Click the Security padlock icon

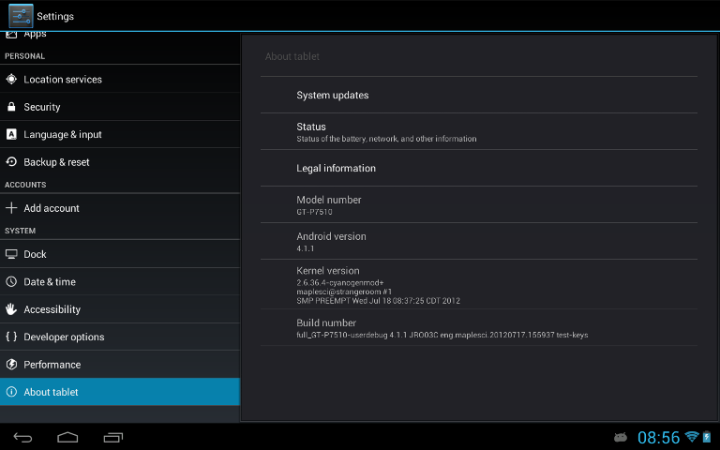[x=11, y=107]
